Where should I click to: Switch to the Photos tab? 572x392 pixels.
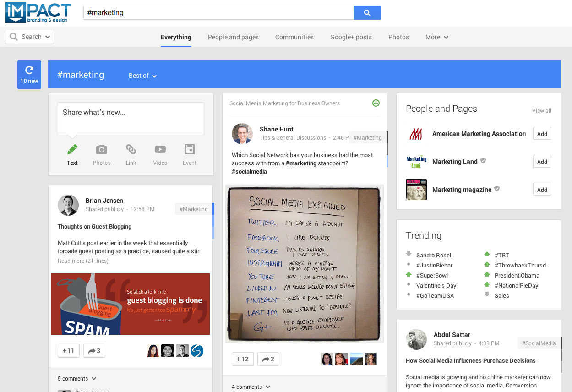point(398,37)
